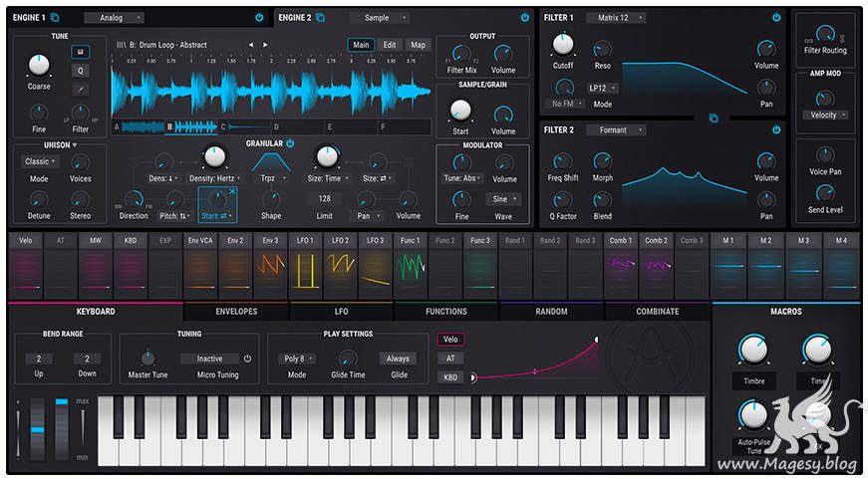
Task: Open the Filter 1 Matrix 12 type dropdown
Action: [x=616, y=18]
